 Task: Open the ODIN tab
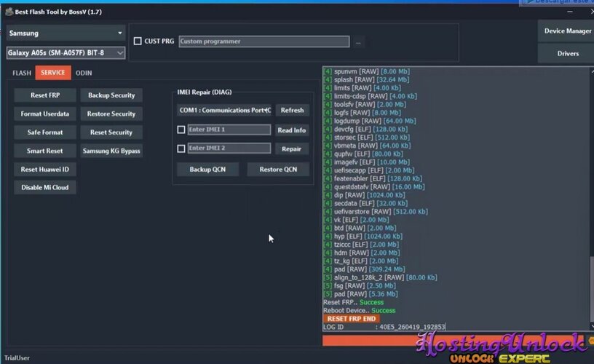point(84,73)
